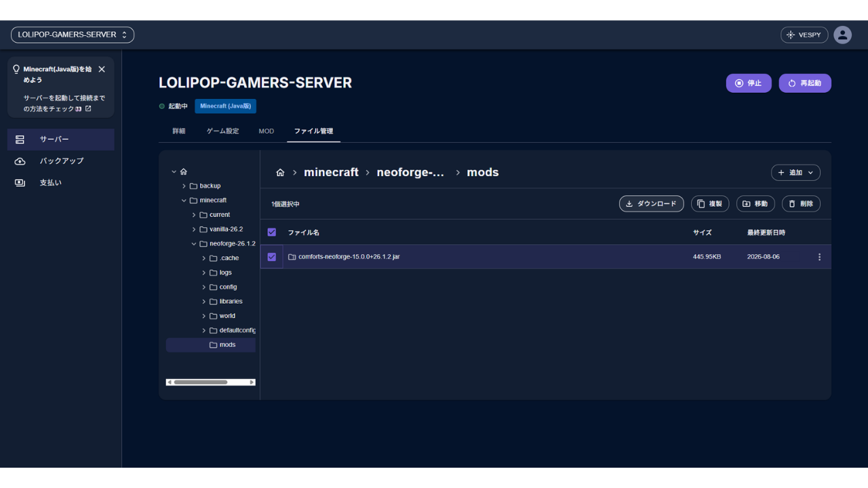The height and width of the screenshot is (488, 868).
Task: Select the logs folder in tree
Action: point(221,272)
